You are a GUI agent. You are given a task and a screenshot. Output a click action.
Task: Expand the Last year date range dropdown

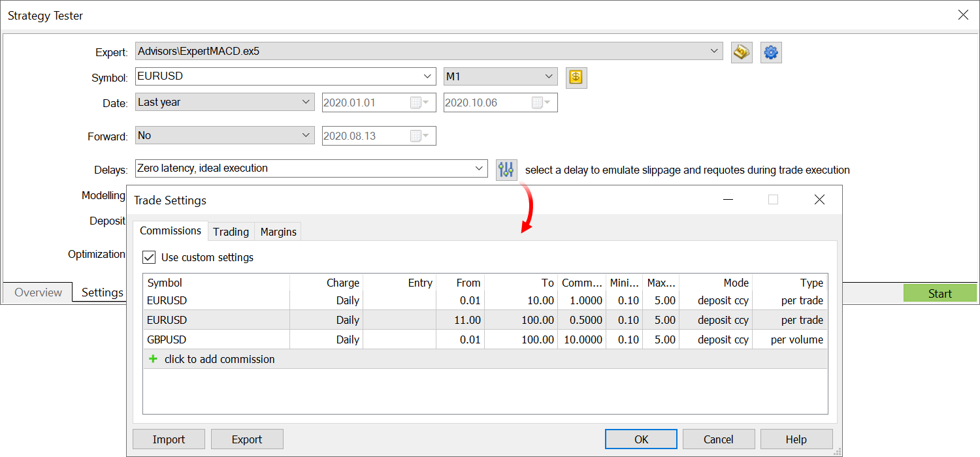coord(305,102)
